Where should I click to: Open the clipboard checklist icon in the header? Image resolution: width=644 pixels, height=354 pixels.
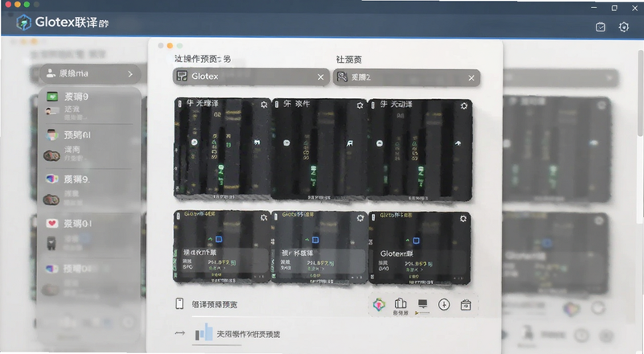[601, 27]
